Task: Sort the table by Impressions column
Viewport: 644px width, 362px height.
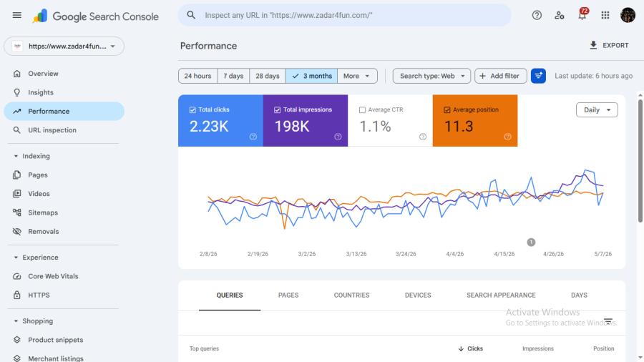Action: [537, 348]
